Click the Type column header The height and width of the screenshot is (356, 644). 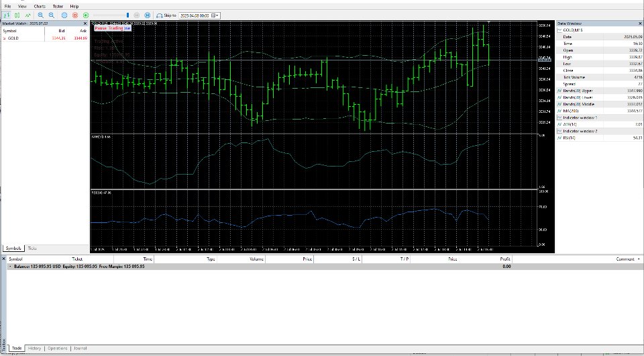tap(211, 259)
